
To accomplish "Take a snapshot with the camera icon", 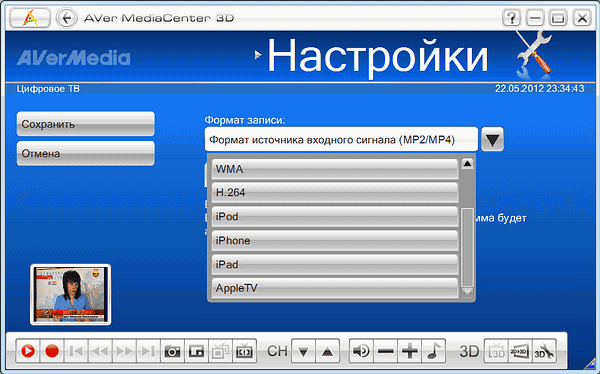I will click(173, 351).
